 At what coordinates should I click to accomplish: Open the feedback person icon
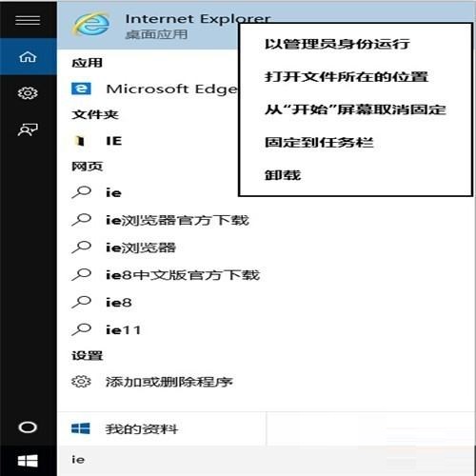click(x=28, y=129)
